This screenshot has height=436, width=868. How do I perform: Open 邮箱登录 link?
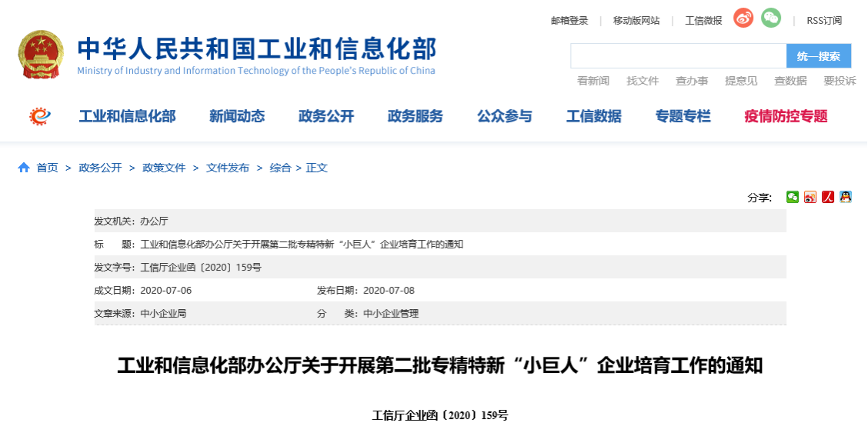click(x=569, y=21)
